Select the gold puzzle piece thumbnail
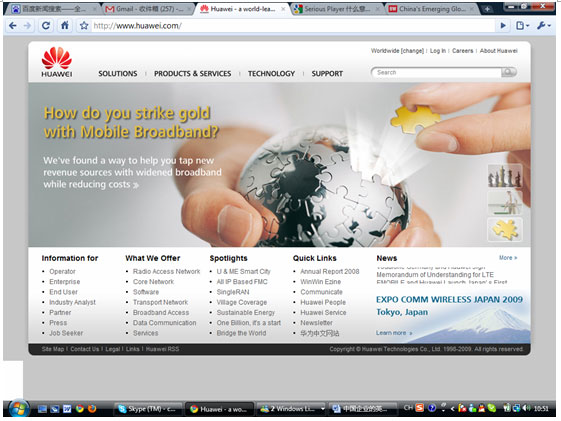Screen dimensions: 561x421 (504, 229)
